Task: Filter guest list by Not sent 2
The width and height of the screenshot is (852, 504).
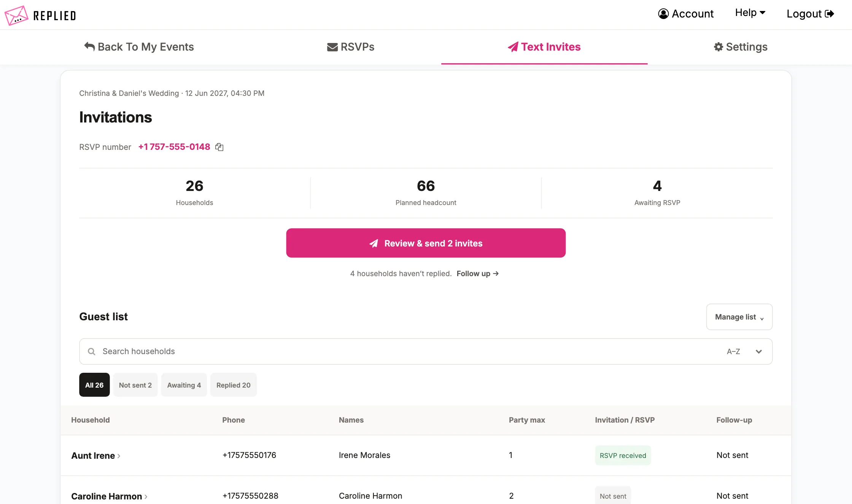Action: click(x=135, y=385)
